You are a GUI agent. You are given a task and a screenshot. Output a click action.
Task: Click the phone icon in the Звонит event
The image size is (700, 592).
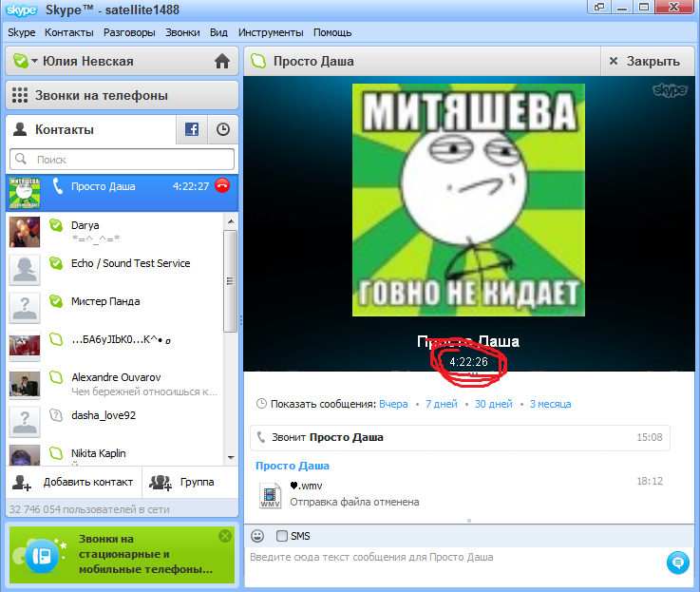coord(261,437)
